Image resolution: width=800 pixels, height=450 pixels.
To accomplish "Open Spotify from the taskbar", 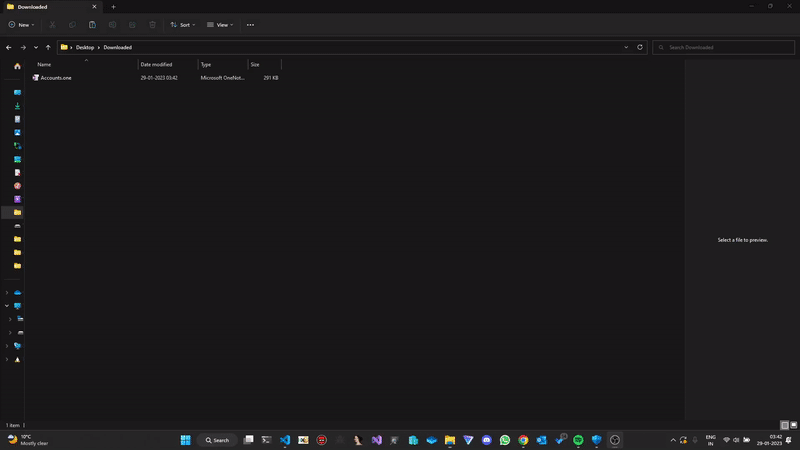I will (578, 440).
